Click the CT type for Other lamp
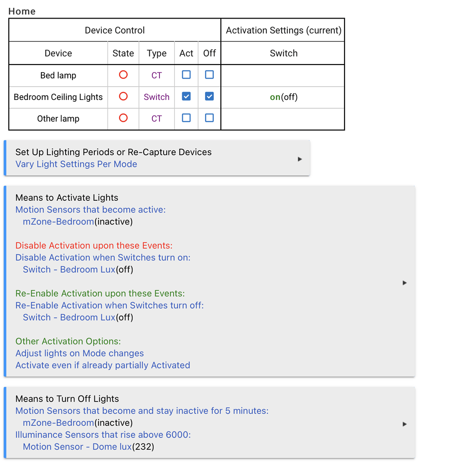 coord(157,119)
